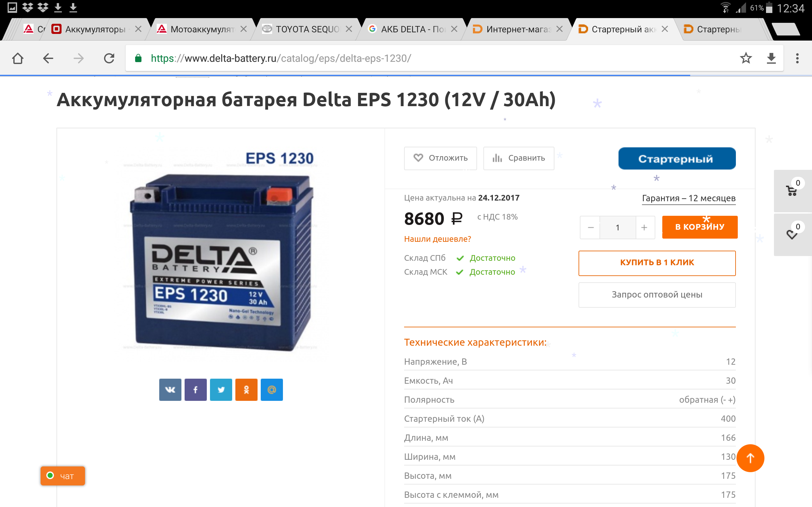The image size is (812, 507).
Task: Click the orange scroll-to-top arrow
Action: click(x=750, y=458)
